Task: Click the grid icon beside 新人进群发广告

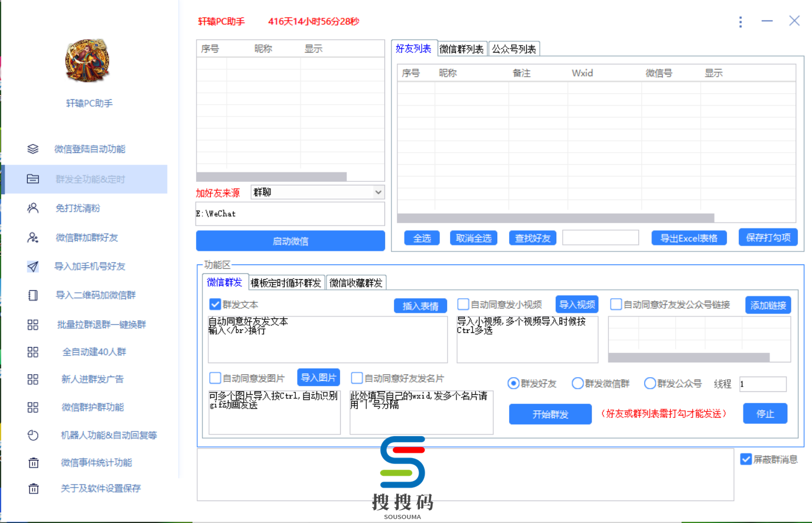Action: coord(33,379)
